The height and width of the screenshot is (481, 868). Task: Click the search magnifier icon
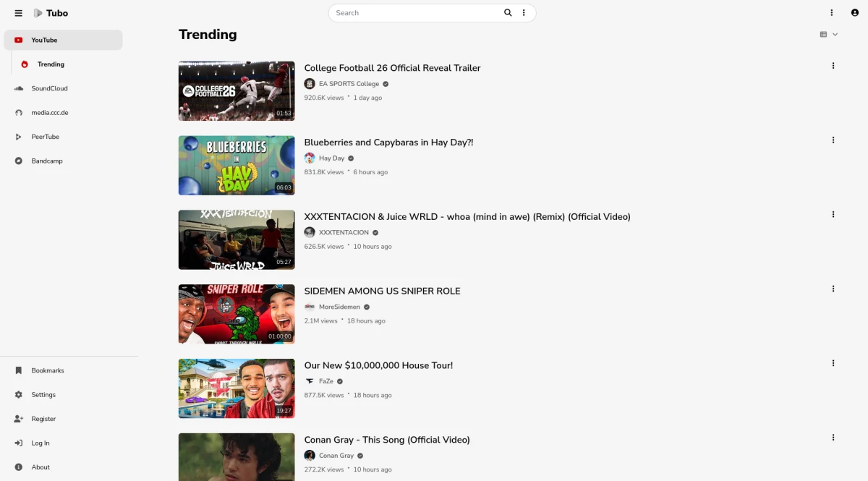(x=508, y=13)
